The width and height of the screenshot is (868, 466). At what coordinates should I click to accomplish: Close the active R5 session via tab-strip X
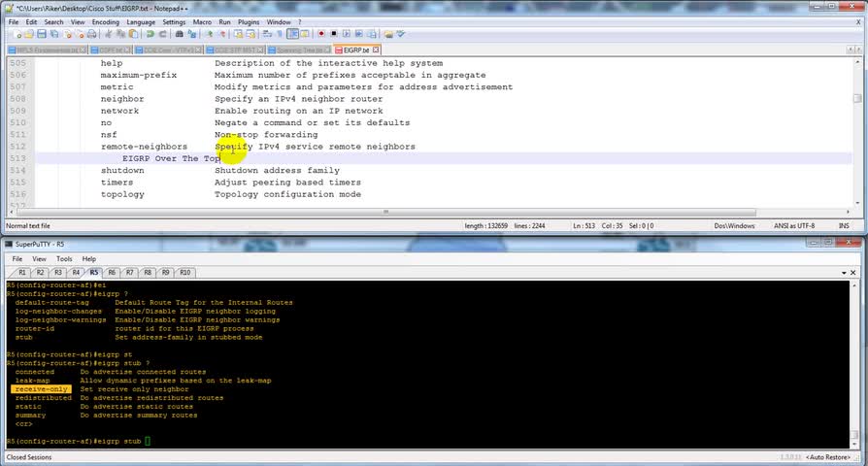[x=853, y=273]
